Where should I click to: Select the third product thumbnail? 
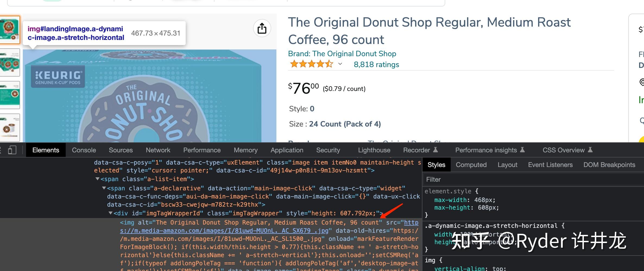tap(10, 95)
